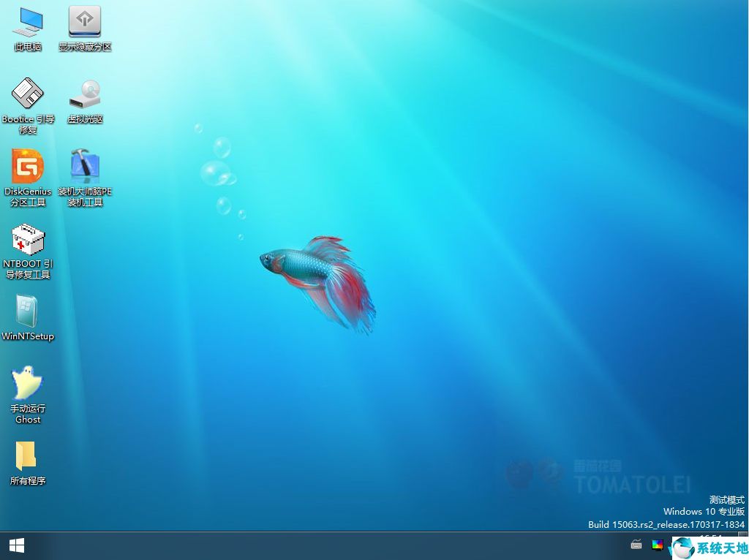
Task: Open the 所有程序 folder
Action: click(x=28, y=456)
